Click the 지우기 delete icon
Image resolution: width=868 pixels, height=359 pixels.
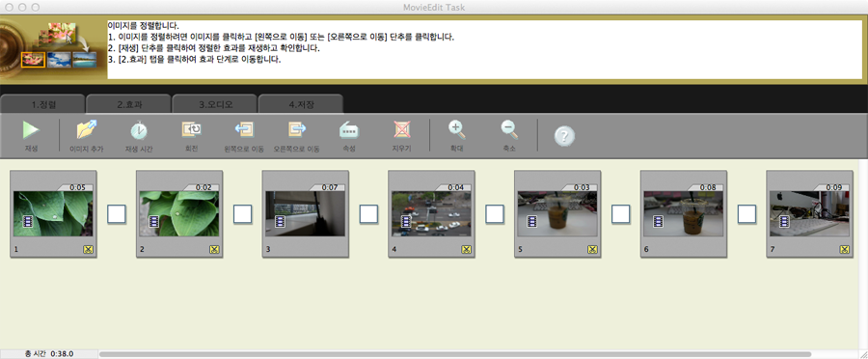[x=402, y=129]
